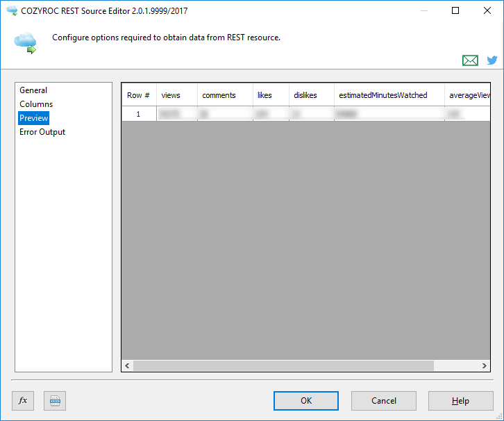Click the comments column header
Viewport: 504px width, 421px height.
[x=226, y=95]
